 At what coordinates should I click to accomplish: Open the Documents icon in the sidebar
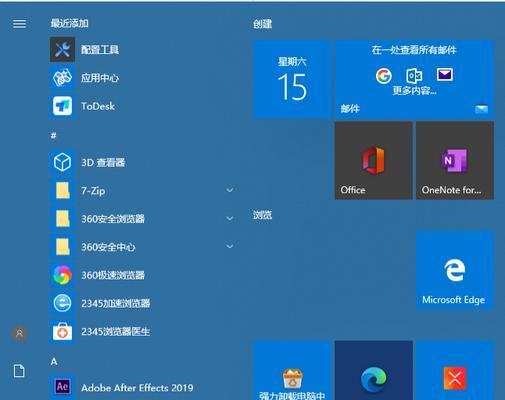coord(19,371)
